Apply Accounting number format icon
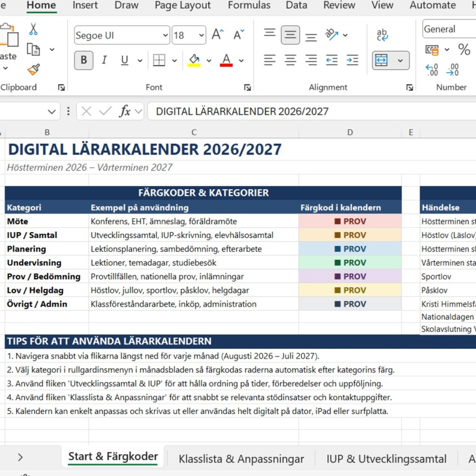 click(432, 49)
